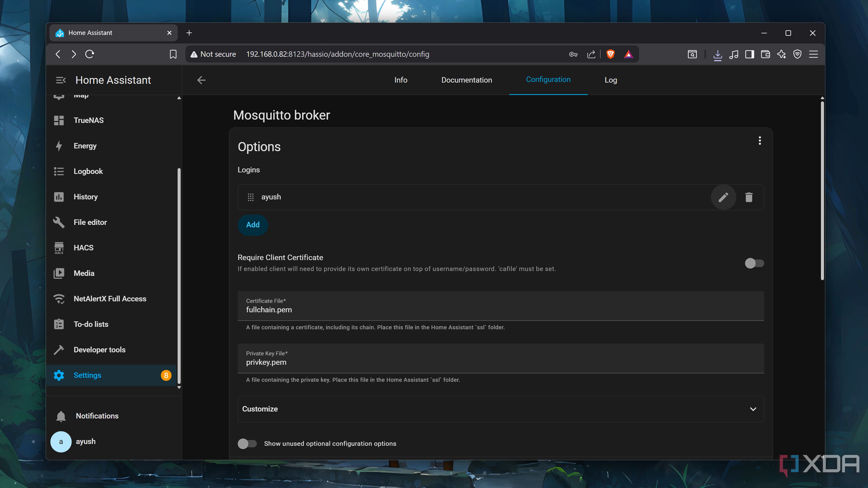Open the Log tab

coord(611,80)
